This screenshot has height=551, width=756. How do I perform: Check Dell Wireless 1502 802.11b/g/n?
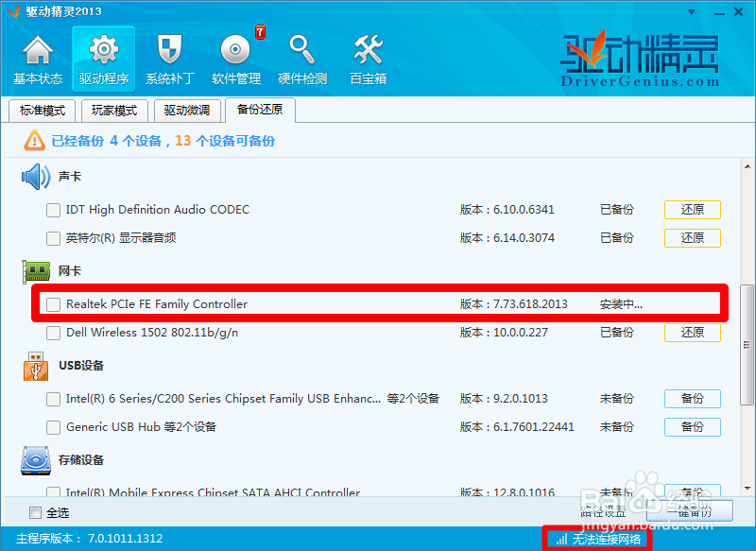53,333
